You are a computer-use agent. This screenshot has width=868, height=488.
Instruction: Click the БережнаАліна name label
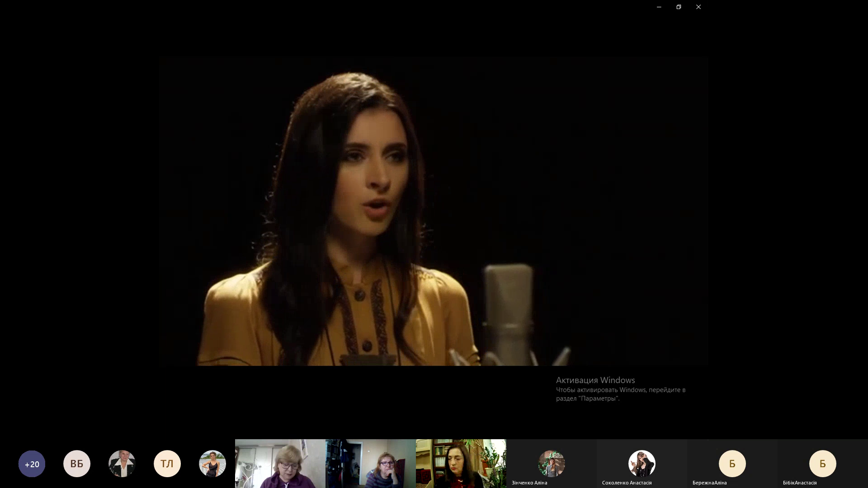(709, 483)
